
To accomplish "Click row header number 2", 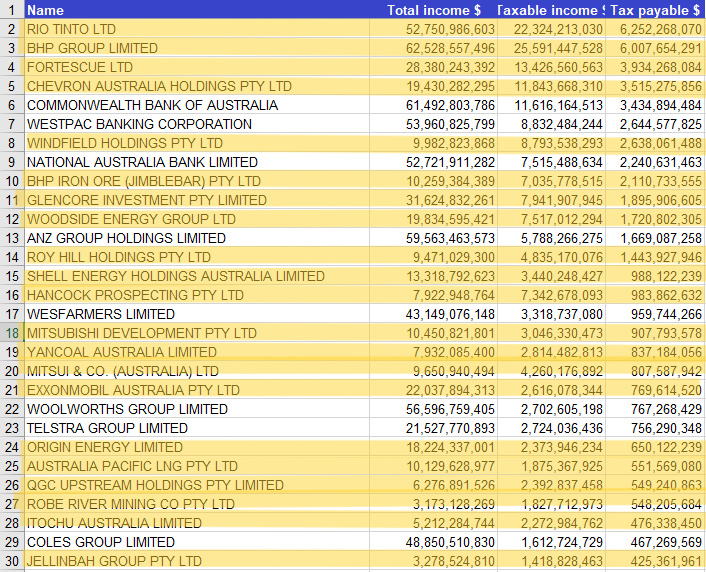I will click(12, 29).
